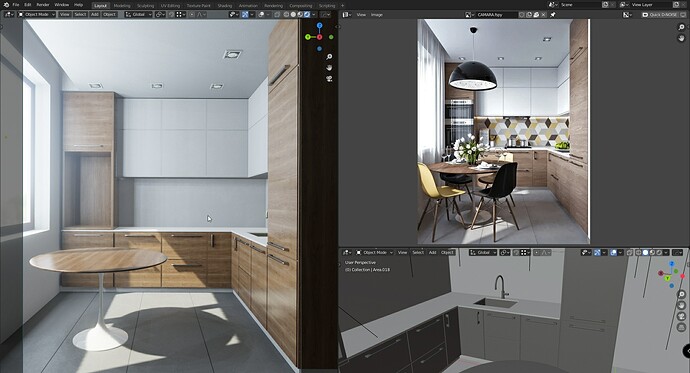Click green Y axis on left viewport gizmo
Viewport: 690px width, 373px height.
(x=308, y=37)
